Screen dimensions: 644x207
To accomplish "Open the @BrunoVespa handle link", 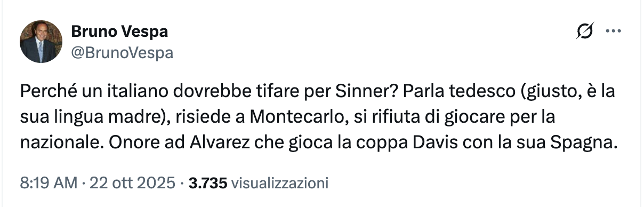I will pyautogui.click(x=122, y=52).
